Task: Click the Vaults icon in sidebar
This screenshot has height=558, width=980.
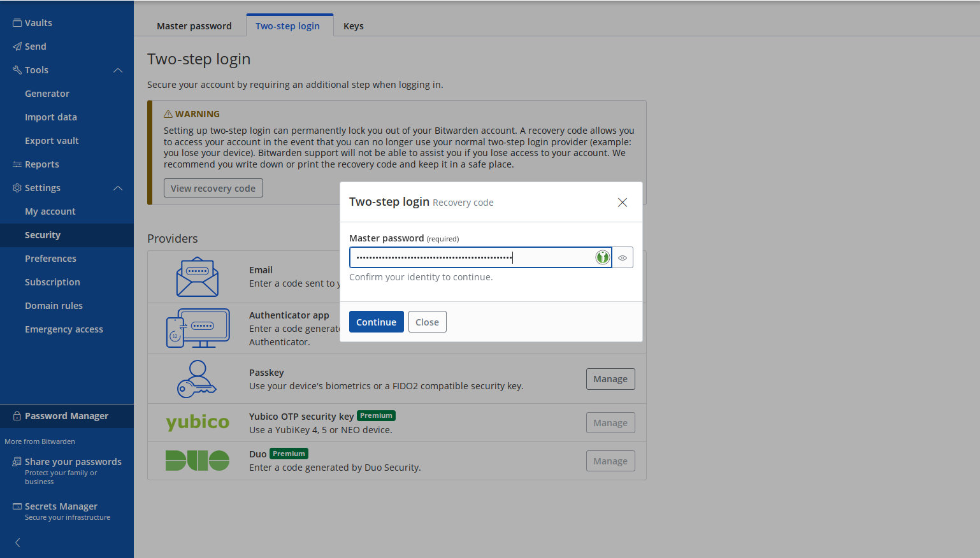Action: point(17,23)
